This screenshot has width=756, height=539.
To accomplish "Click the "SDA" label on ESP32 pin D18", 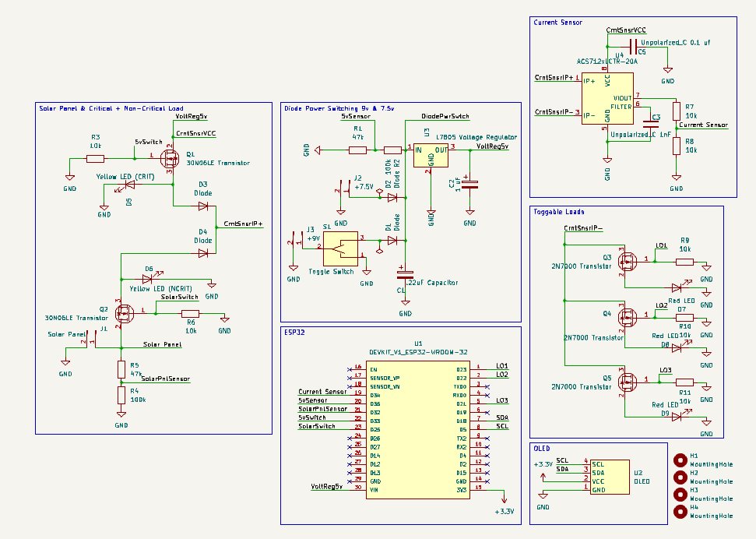I will click(502, 417).
